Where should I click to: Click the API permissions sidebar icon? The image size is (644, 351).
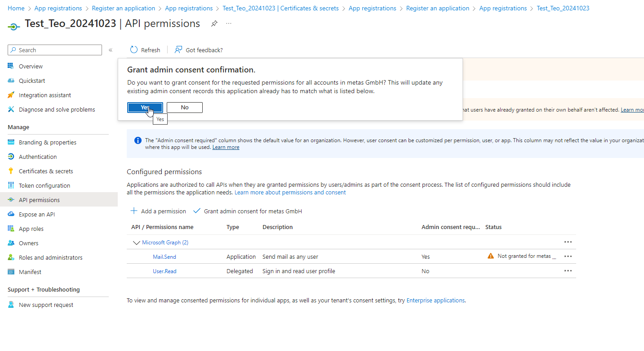coord(11,200)
